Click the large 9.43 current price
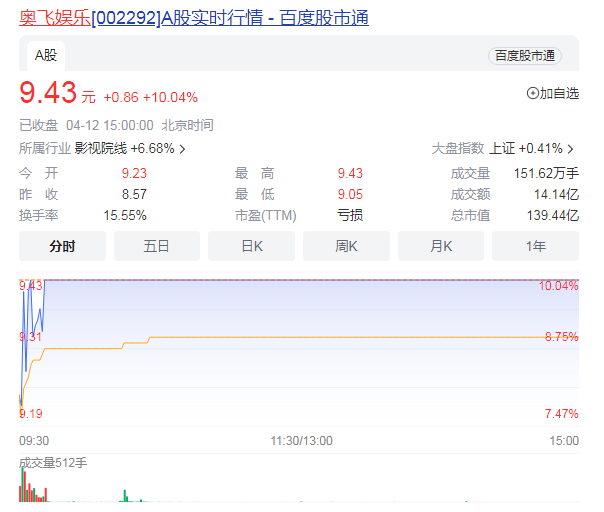This screenshot has width=604, height=512. tap(48, 93)
